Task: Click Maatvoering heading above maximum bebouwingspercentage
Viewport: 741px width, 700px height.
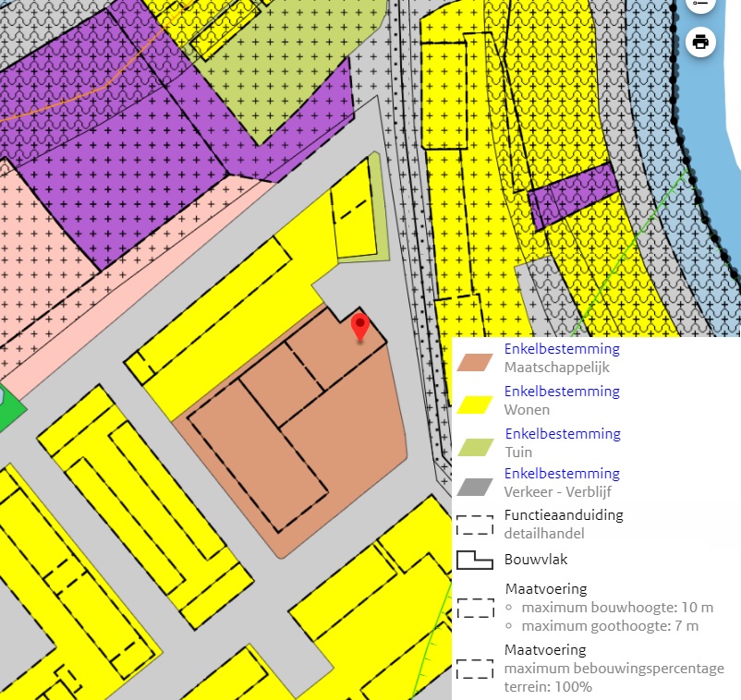Action: (x=545, y=650)
